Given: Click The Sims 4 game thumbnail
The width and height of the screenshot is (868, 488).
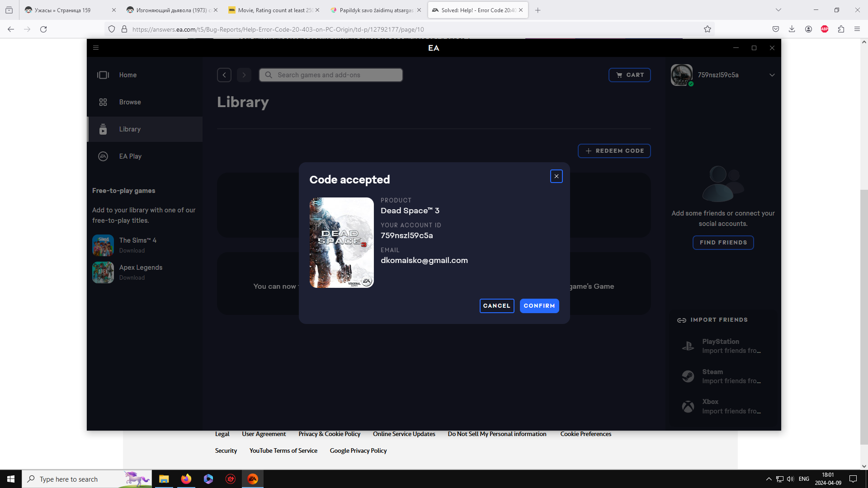Looking at the screenshot, I should tap(103, 245).
